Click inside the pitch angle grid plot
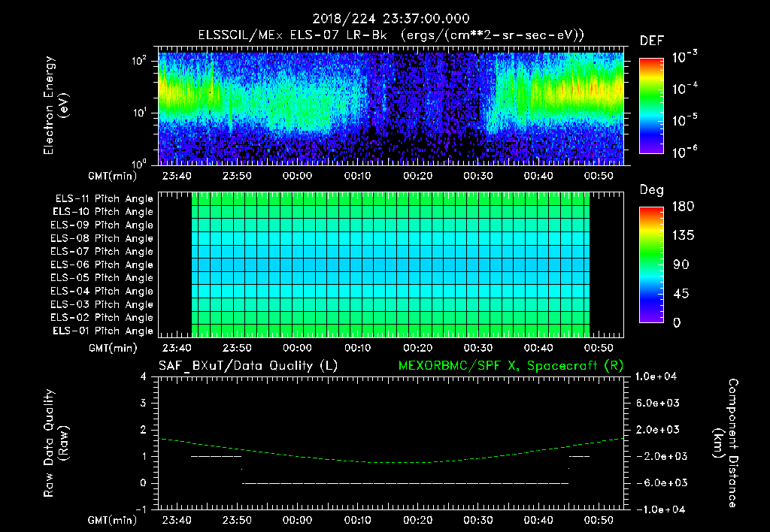This screenshot has width=770, height=532. (391, 264)
